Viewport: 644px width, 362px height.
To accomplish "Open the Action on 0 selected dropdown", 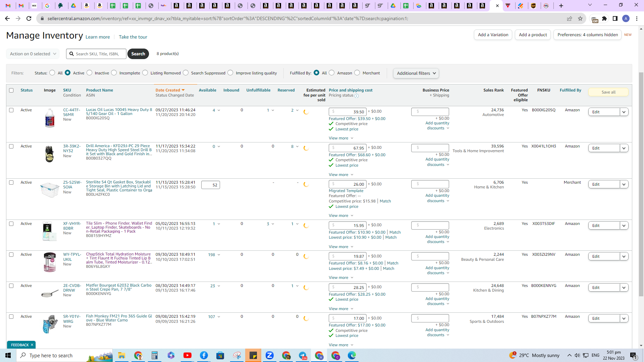I will click(33, 54).
